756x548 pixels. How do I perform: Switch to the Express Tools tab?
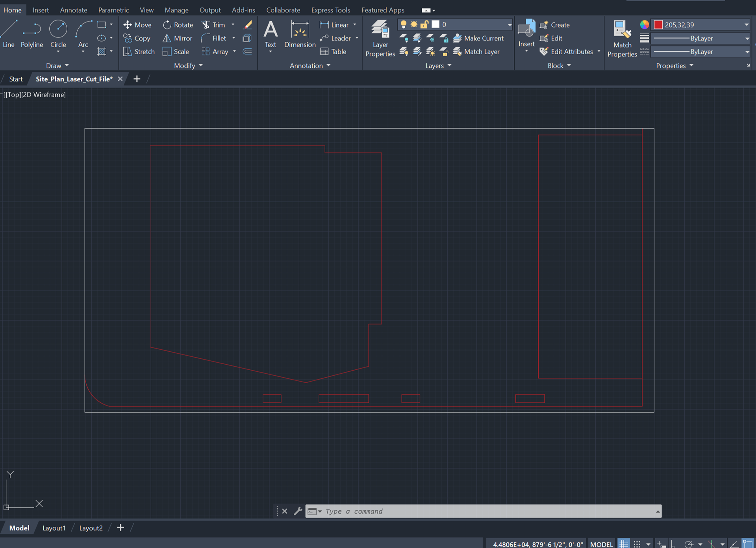click(330, 10)
